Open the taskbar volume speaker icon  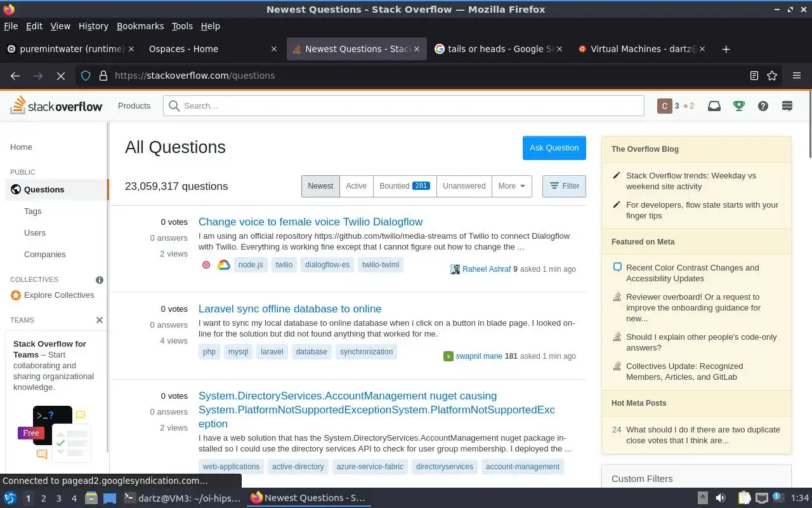721,498
